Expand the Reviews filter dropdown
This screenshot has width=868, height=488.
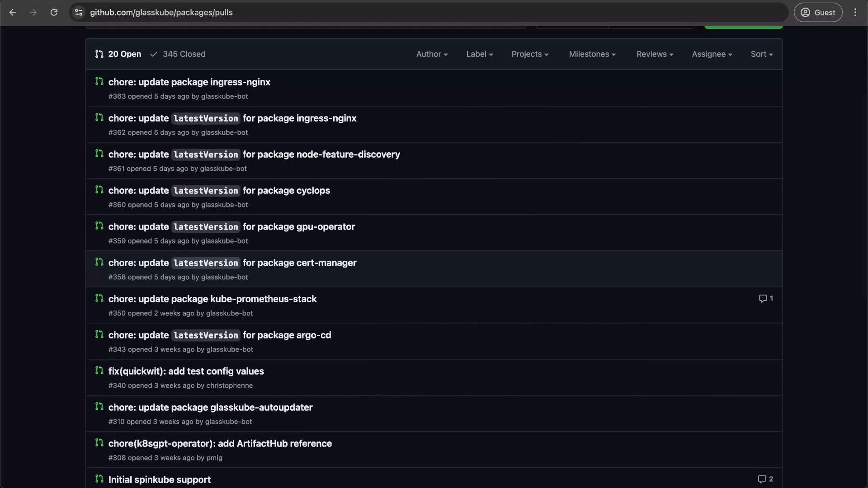tap(655, 54)
